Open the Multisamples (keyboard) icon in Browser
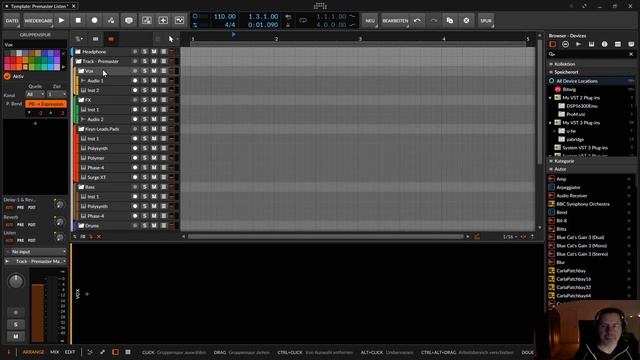 pos(591,44)
